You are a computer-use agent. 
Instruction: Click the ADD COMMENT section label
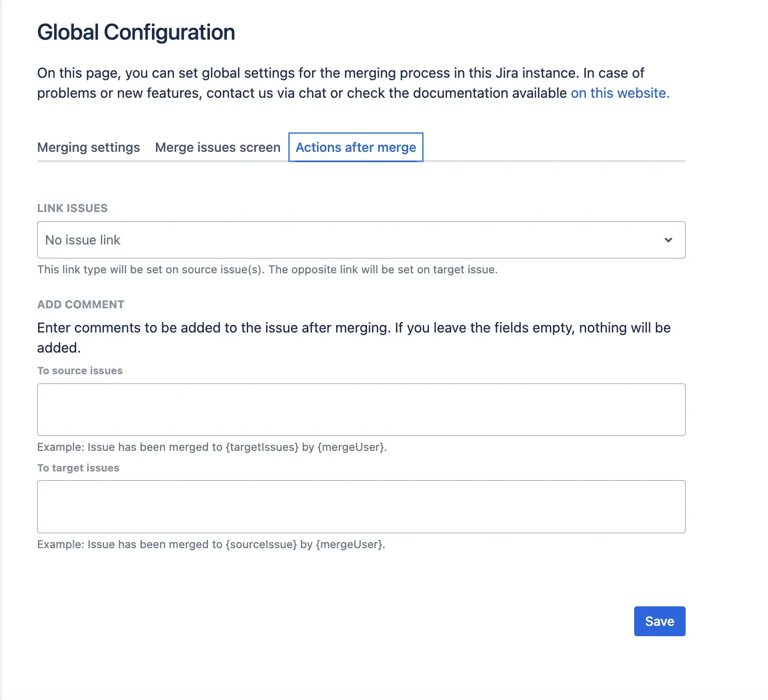tap(80, 304)
